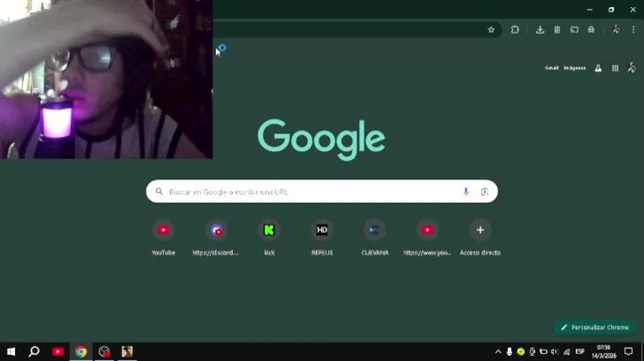
Task: Open the Chrome profile avatar in toolbar
Action: 616,30
